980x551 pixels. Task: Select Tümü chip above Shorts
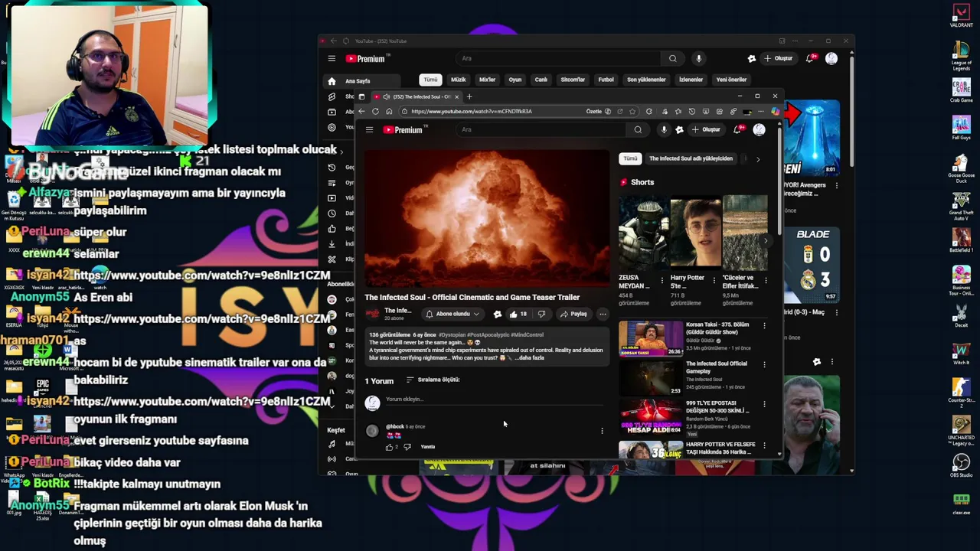coord(630,158)
